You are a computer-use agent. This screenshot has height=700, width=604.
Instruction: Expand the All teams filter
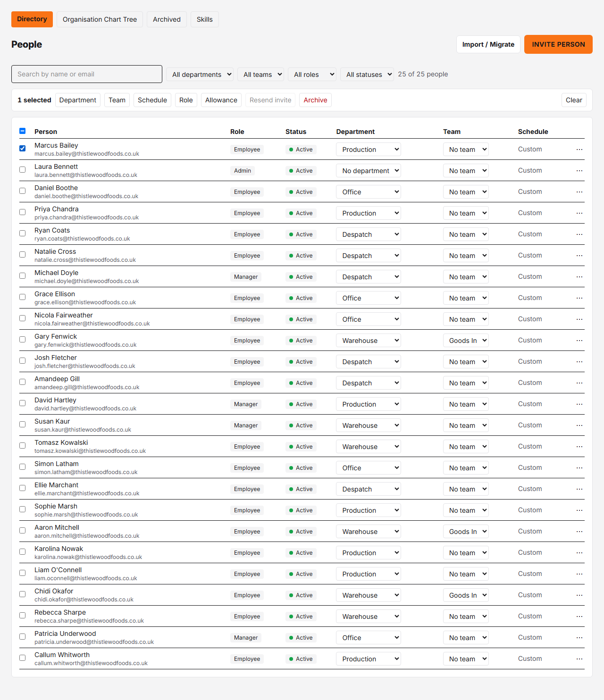[x=261, y=74]
